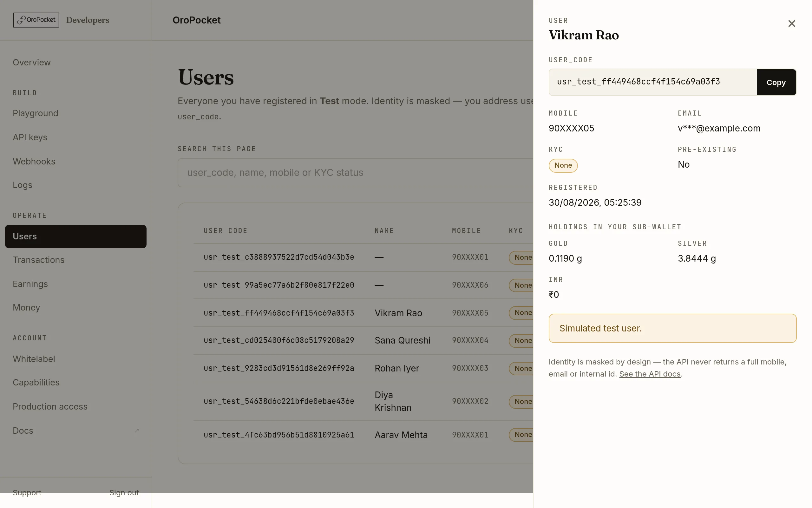
Task: Click the registered date 30/08/2026, 05:25:39
Action: coord(595,203)
